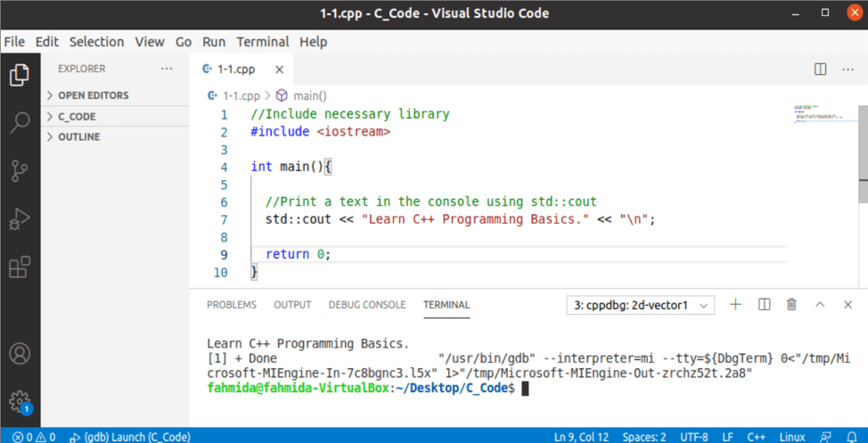868x443 pixels.
Task: Switch to the OUTPUT panel tab
Action: [x=292, y=305]
